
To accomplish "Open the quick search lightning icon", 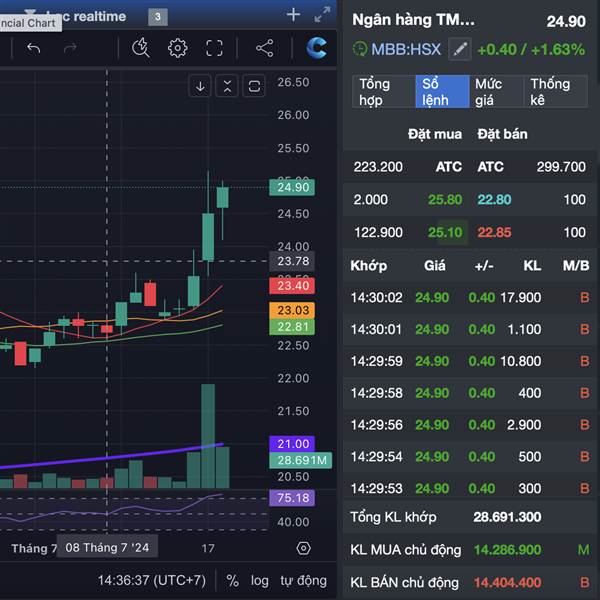I will click(x=140, y=48).
